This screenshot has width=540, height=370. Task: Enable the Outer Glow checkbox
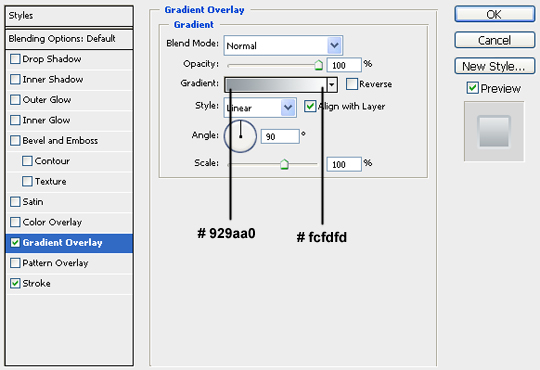pos(15,100)
